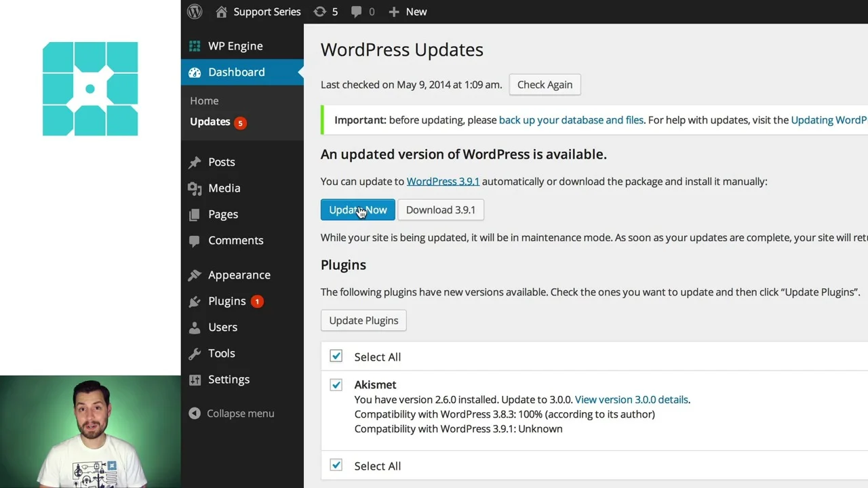Click the Download 3.9.1 button

click(x=441, y=210)
